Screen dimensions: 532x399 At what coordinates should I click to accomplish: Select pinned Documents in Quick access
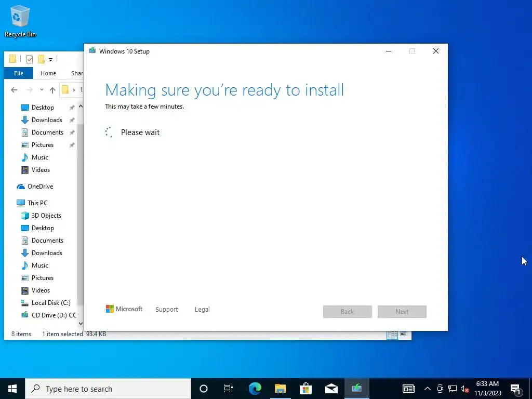click(x=47, y=132)
